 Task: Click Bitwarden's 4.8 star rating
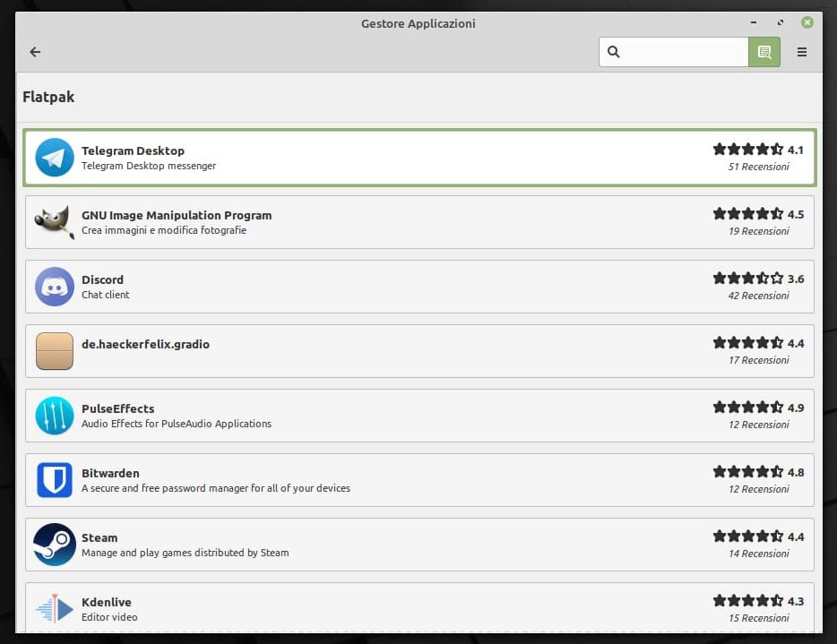coord(758,472)
